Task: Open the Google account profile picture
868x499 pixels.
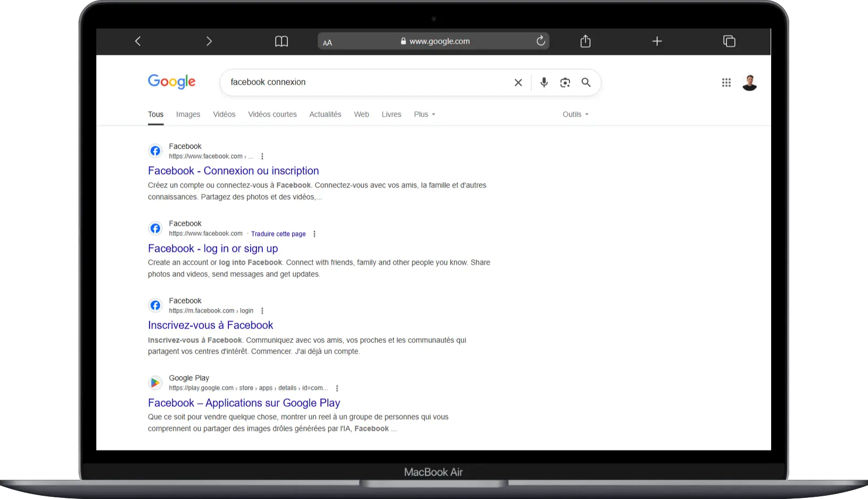Action: point(750,83)
